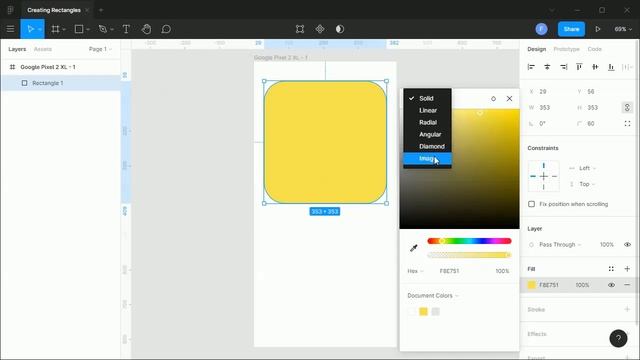Screen dimensions: 640x360
Task: Close the color picker panel
Action: [509, 98]
